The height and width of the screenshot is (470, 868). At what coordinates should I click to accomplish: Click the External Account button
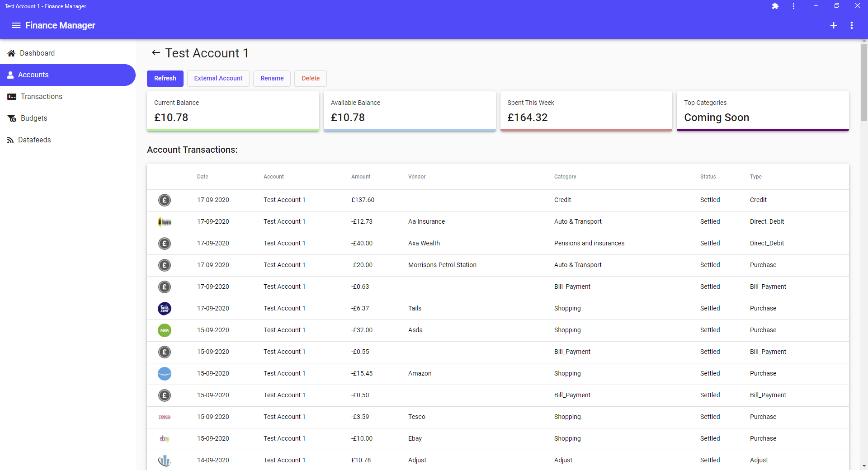click(218, 78)
